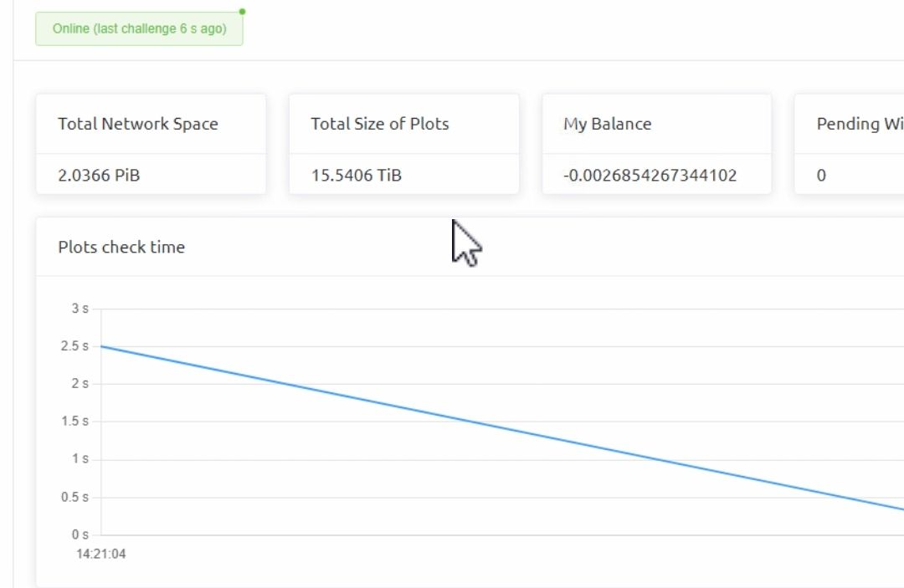Click the 14:21:04 timestamp on x-axis
Viewport: 904px width, 588px height.
(x=101, y=554)
